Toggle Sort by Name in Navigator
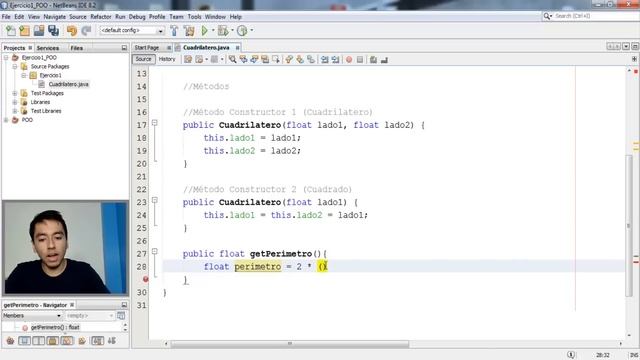Image resolution: width=640 pixels, height=360 pixels. (x=97, y=340)
